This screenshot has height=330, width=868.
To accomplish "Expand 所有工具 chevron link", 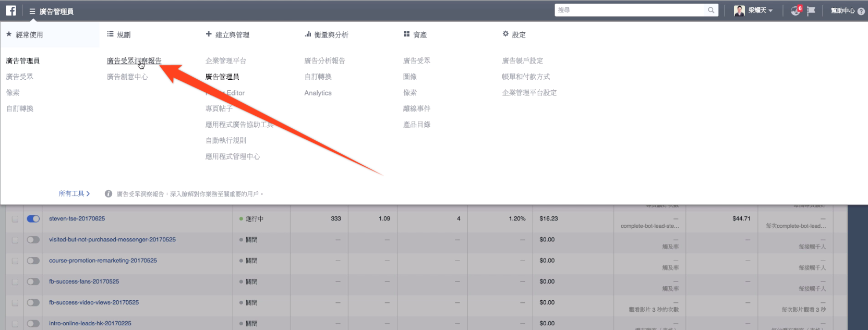I will coord(74,193).
